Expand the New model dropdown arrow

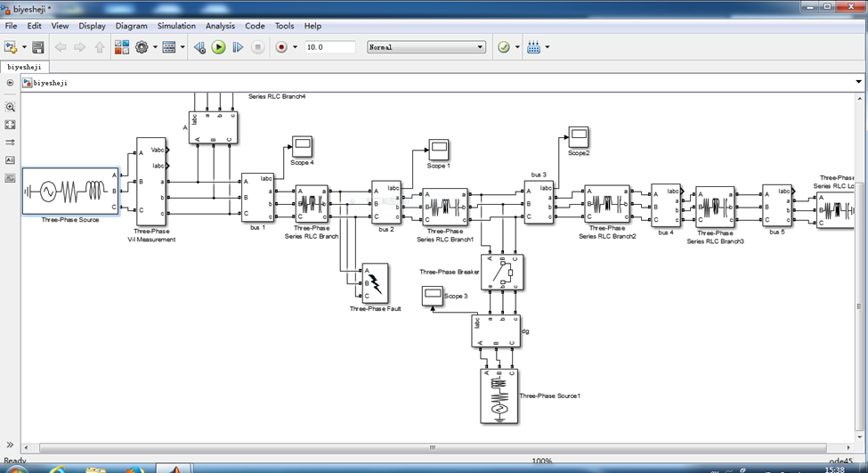[x=24, y=47]
